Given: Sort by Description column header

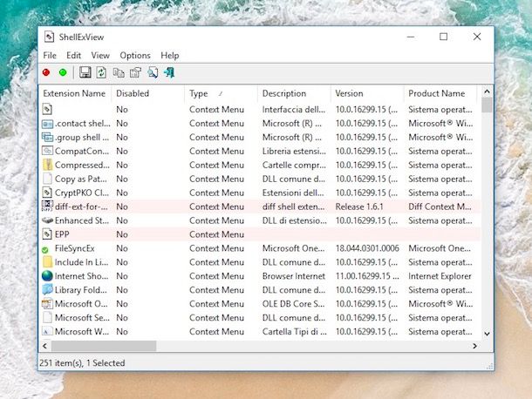Looking at the screenshot, I should pos(294,93).
